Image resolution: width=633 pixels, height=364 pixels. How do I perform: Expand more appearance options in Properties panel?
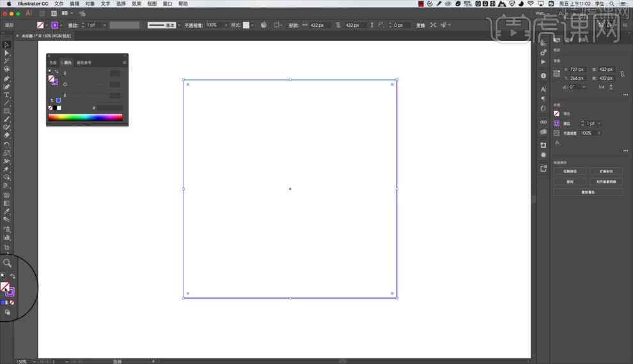pyautogui.click(x=625, y=150)
